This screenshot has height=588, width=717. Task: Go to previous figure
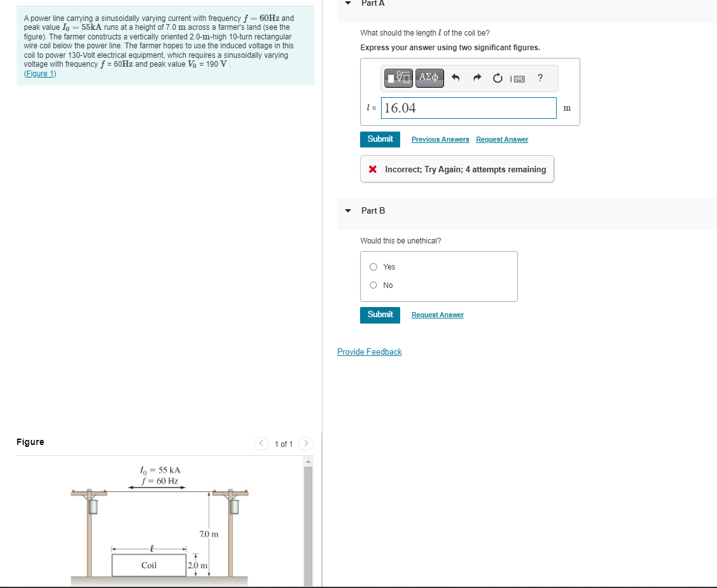point(261,444)
